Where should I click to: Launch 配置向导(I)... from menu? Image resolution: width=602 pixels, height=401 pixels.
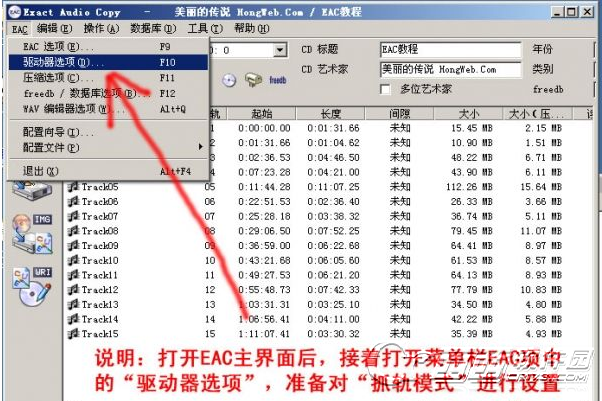point(108,132)
